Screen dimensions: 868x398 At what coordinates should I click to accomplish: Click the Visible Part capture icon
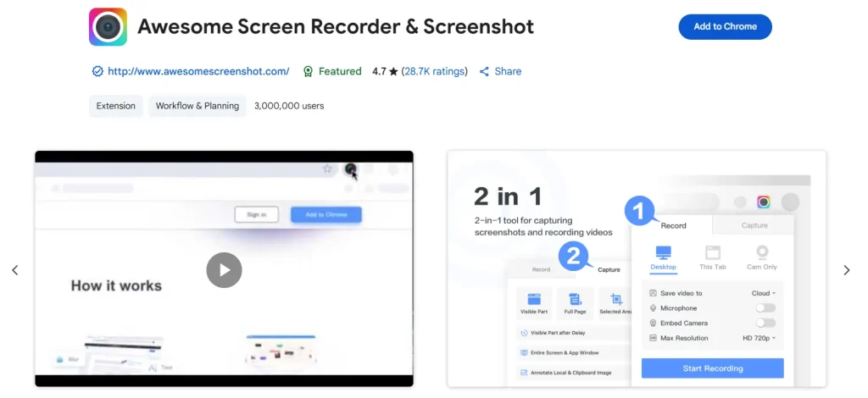coord(534,300)
